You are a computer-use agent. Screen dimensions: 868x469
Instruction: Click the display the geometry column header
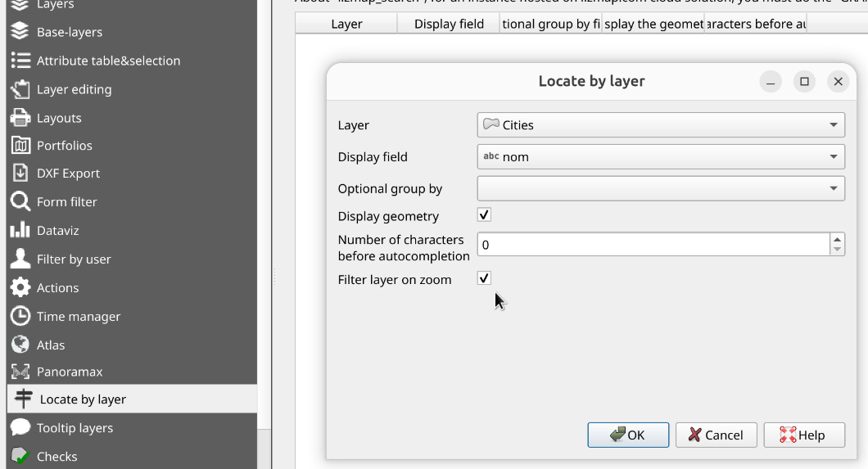(653, 24)
